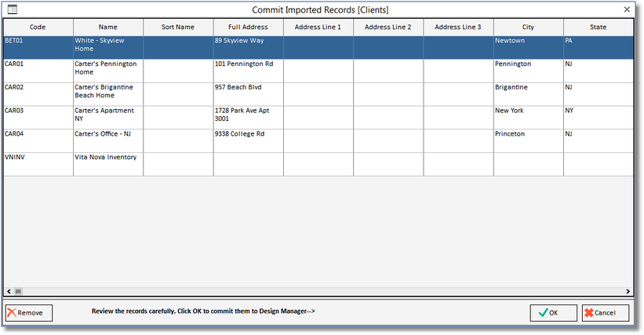This screenshot has height=335, width=644.
Task: Select the CAR01 code cell
Action: [38, 71]
